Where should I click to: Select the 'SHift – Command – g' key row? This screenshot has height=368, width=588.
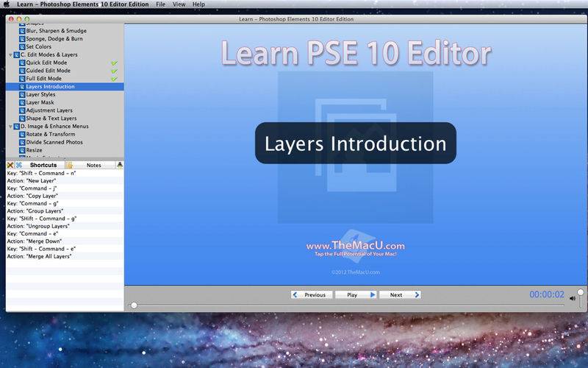click(x=65, y=218)
